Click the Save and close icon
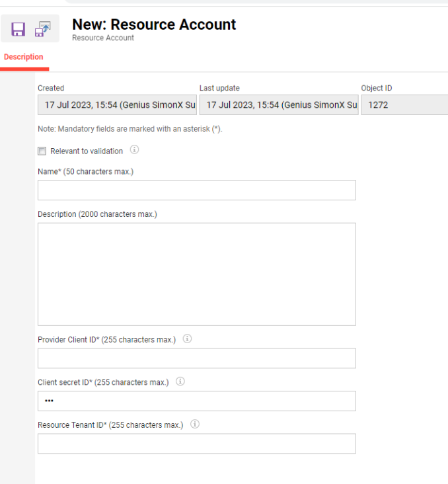 pyautogui.click(x=43, y=29)
